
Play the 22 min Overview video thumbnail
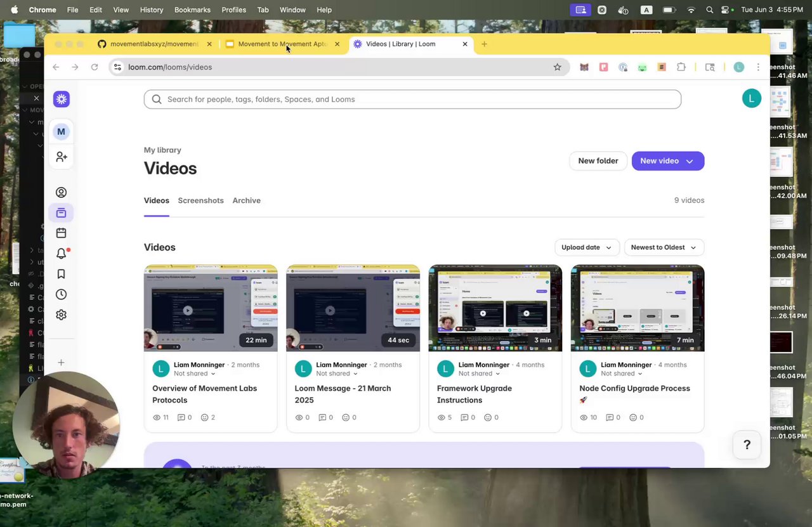pos(211,308)
